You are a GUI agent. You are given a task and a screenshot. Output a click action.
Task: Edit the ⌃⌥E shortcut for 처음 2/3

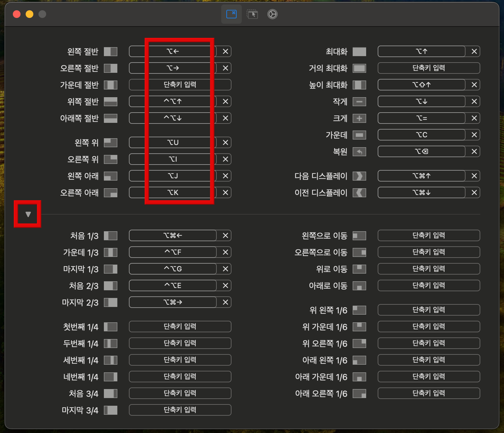click(173, 285)
